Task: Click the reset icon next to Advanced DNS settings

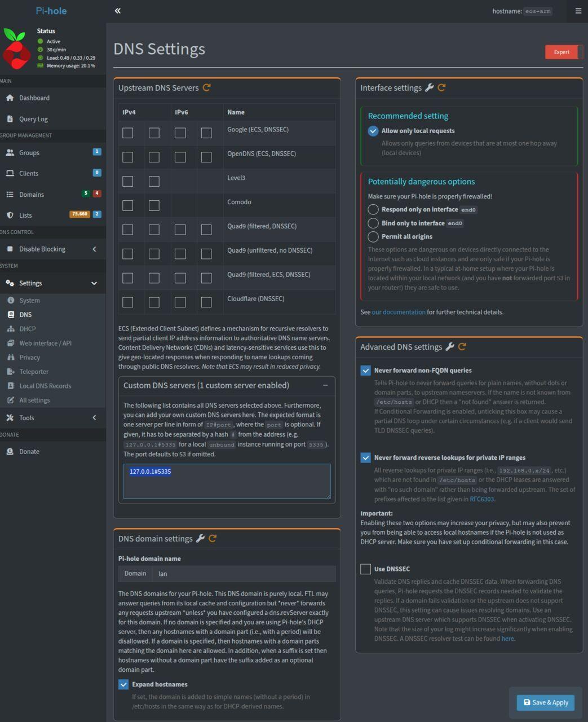Action: (462, 347)
